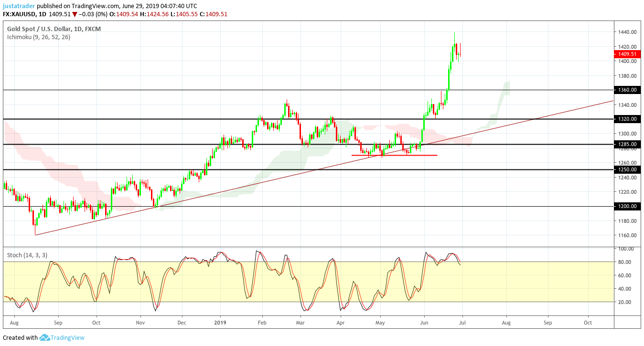Click the L:1405.55 low value in header
Image resolution: width=644 pixels, height=346 pixels.
[184, 14]
